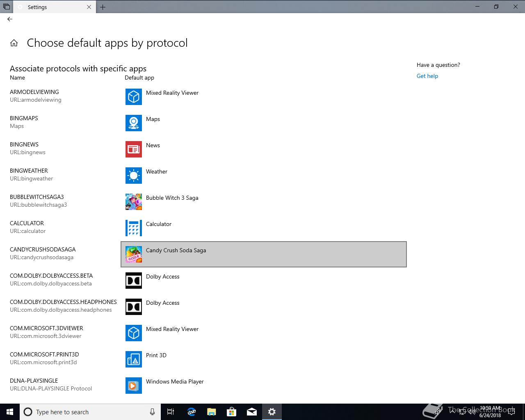525x420 pixels.
Task: Choose the Calculator default app button
Action: 264,228
